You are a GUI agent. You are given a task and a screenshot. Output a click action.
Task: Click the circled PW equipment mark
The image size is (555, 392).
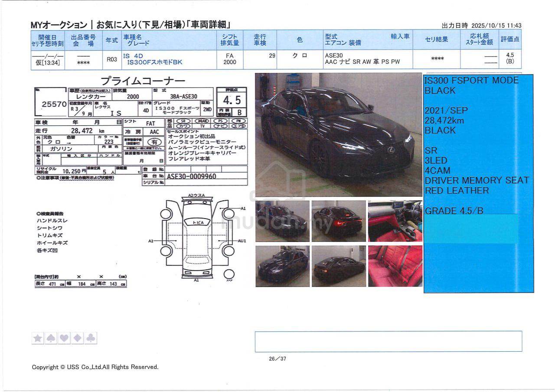click(x=238, y=121)
